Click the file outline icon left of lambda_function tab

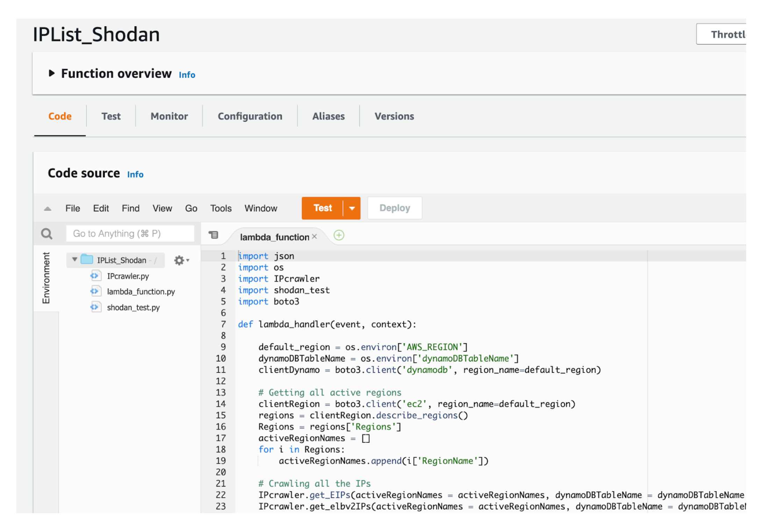pos(214,235)
